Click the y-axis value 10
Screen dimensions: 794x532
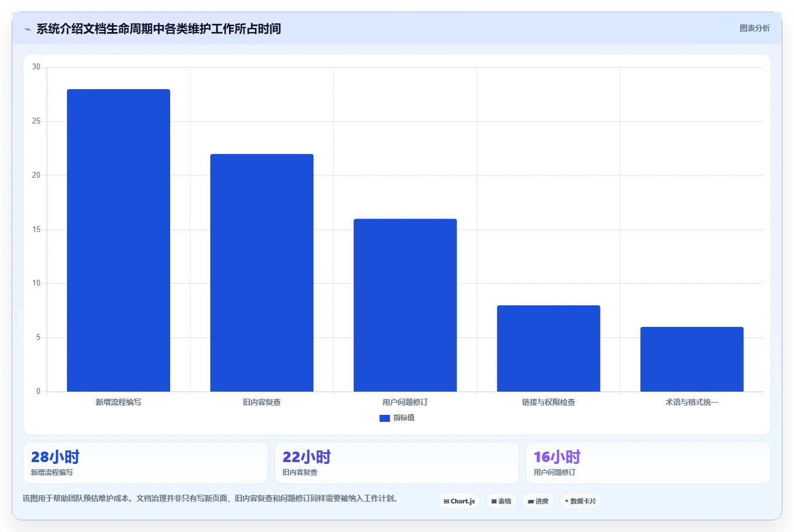[x=36, y=283]
